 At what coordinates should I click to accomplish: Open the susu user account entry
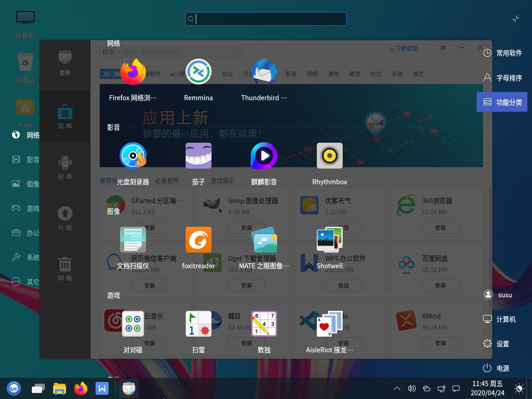[x=498, y=295]
